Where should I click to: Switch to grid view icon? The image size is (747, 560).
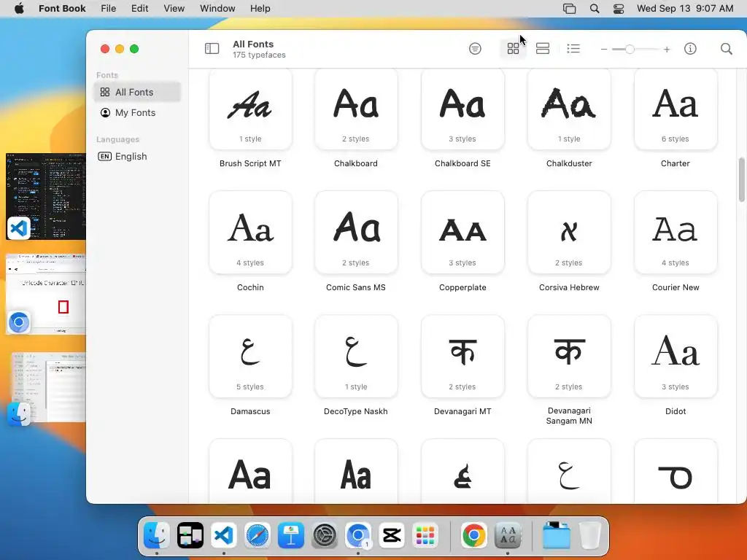click(x=513, y=49)
